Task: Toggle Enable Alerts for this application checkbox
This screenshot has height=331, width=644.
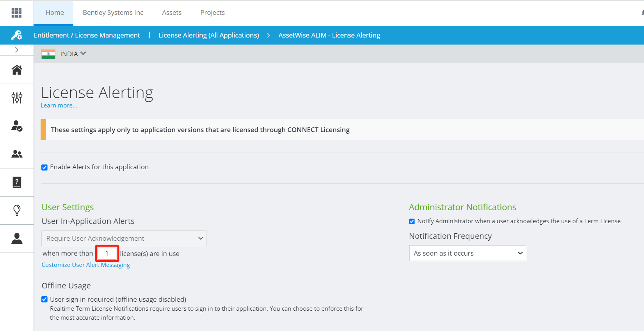Action: [x=44, y=167]
